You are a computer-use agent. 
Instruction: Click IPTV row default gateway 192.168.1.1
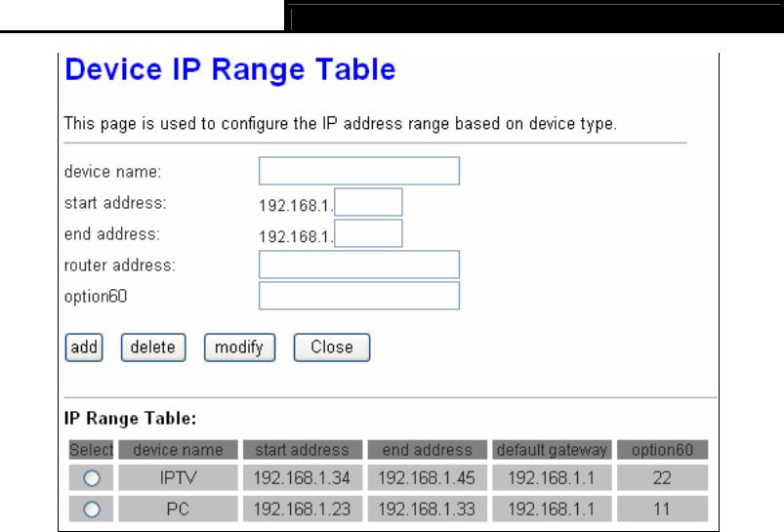coord(552,478)
